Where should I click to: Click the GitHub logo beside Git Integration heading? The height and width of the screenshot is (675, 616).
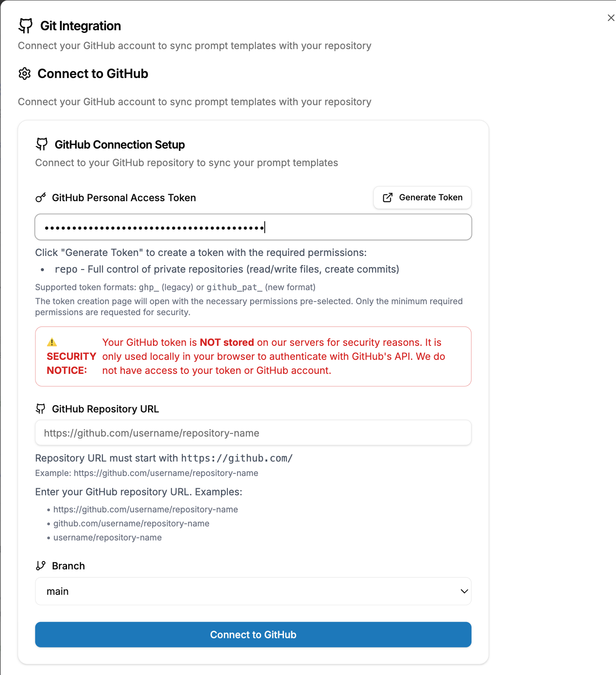coord(25,26)
